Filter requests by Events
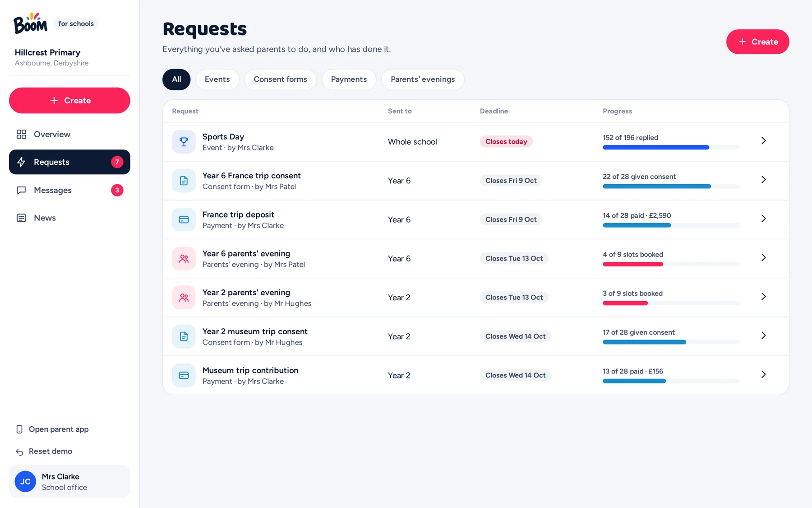The image size is (812, 508). point(217,79)
